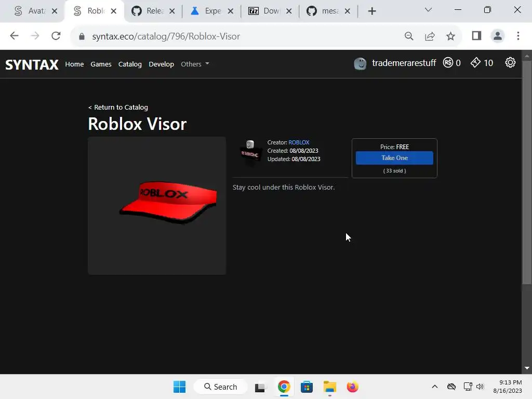
Task: Open the browser side panel
Action: click(477, 36)
